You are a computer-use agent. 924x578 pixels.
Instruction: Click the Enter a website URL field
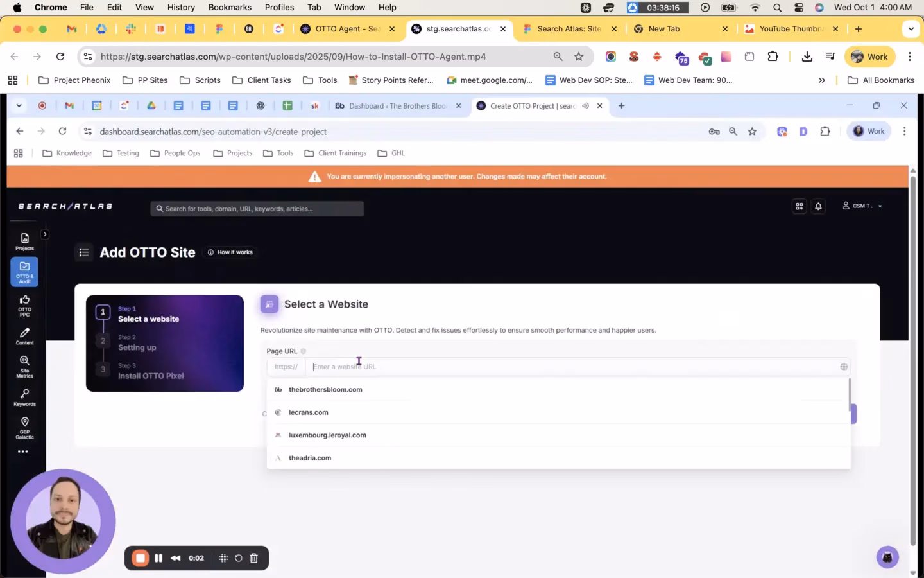click(x=571, y=367)
